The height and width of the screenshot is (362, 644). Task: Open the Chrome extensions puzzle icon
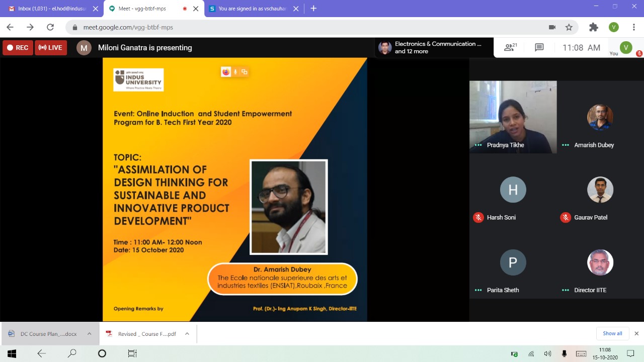594,27
